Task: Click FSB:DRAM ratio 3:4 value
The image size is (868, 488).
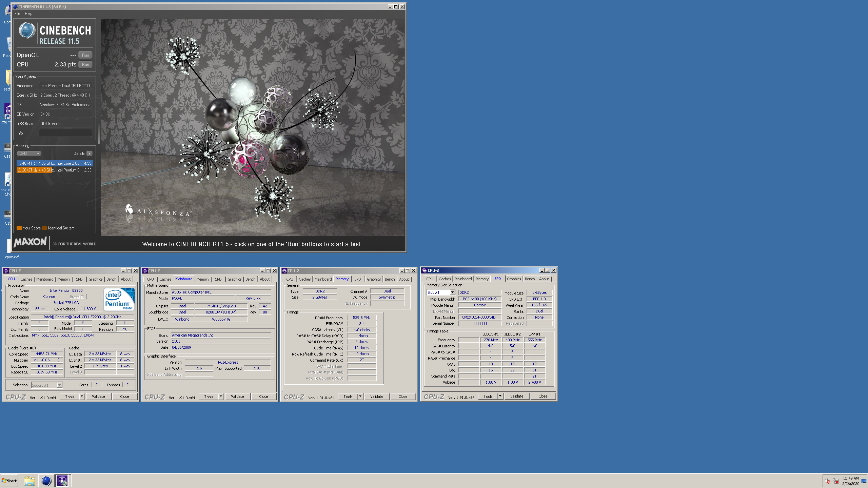Action: coord(362,324)
